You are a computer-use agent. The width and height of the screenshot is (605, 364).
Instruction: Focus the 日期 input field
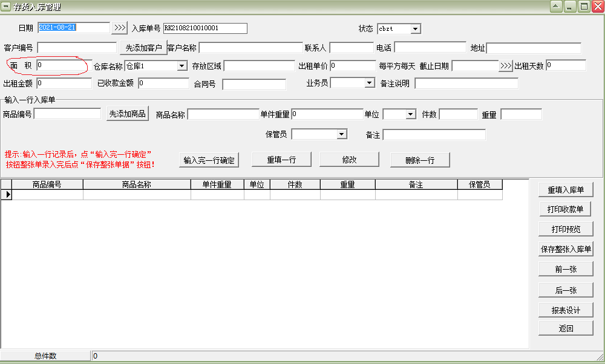(74, 28)
